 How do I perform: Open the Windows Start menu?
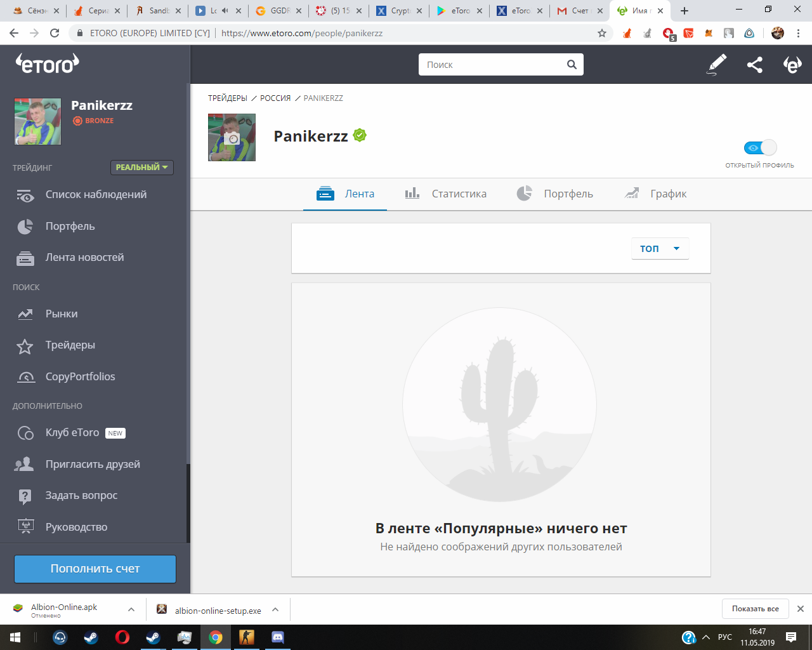(15, 637)
